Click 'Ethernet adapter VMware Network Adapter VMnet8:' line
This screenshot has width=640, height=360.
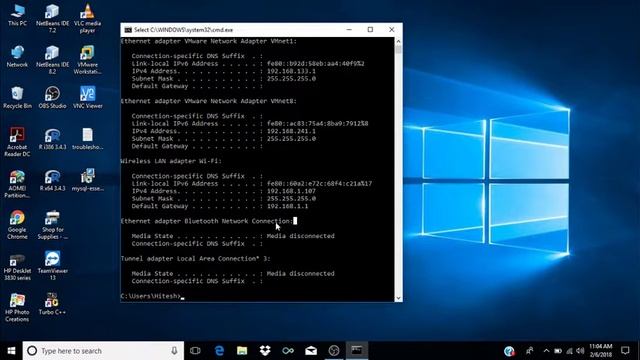point(209,101)
